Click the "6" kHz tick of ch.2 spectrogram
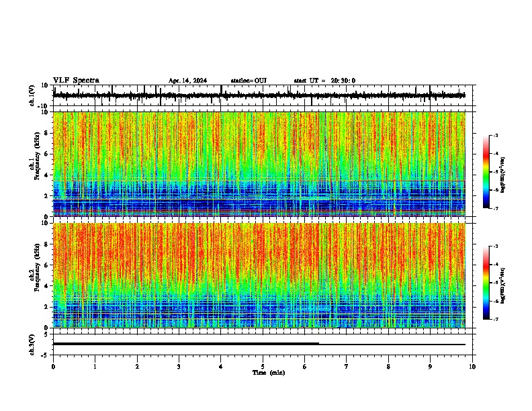The width and height of the screenshot is (532, 411). coord(47,265)
